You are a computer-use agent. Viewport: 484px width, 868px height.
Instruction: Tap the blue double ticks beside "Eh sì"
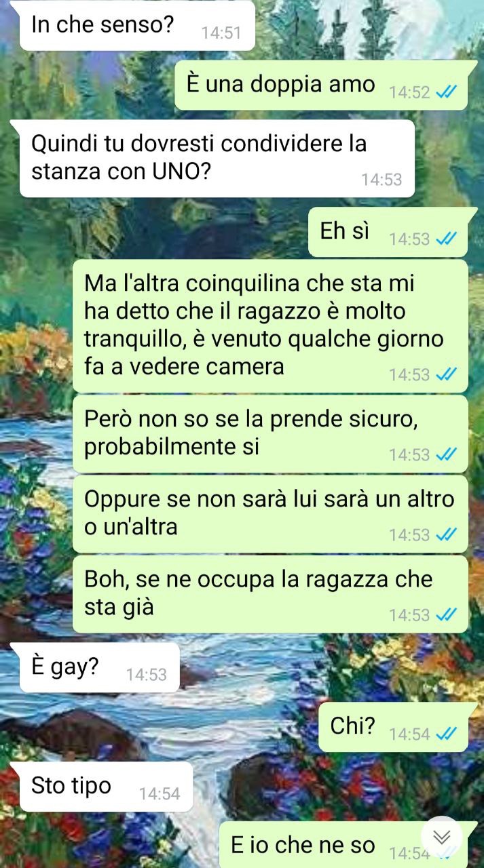446,239
